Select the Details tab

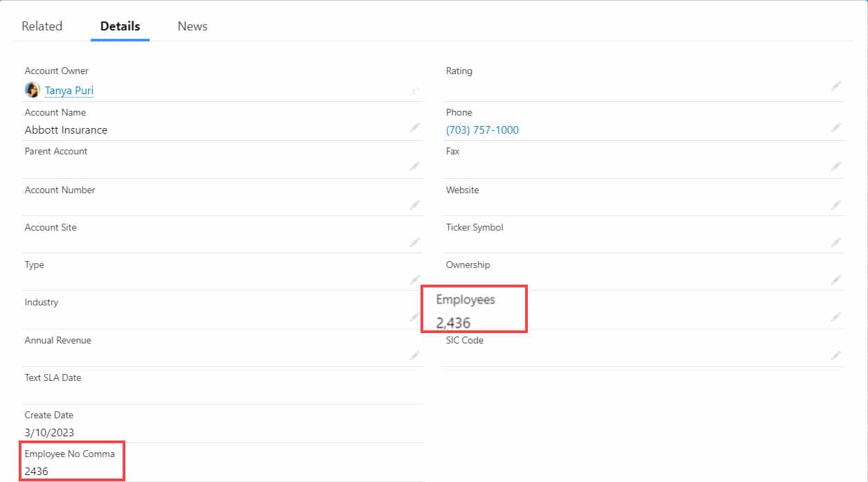[x=119, y=26]
